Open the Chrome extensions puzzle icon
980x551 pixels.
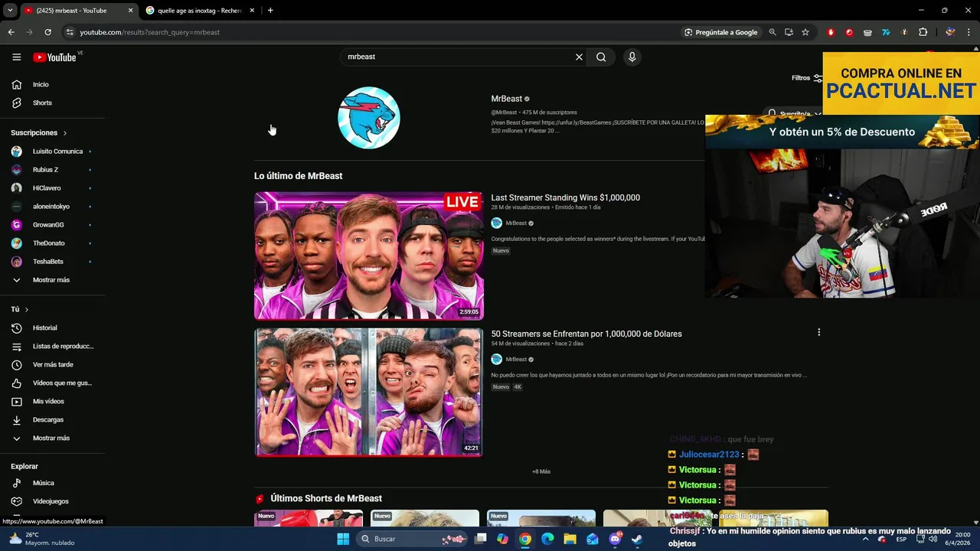923,32
